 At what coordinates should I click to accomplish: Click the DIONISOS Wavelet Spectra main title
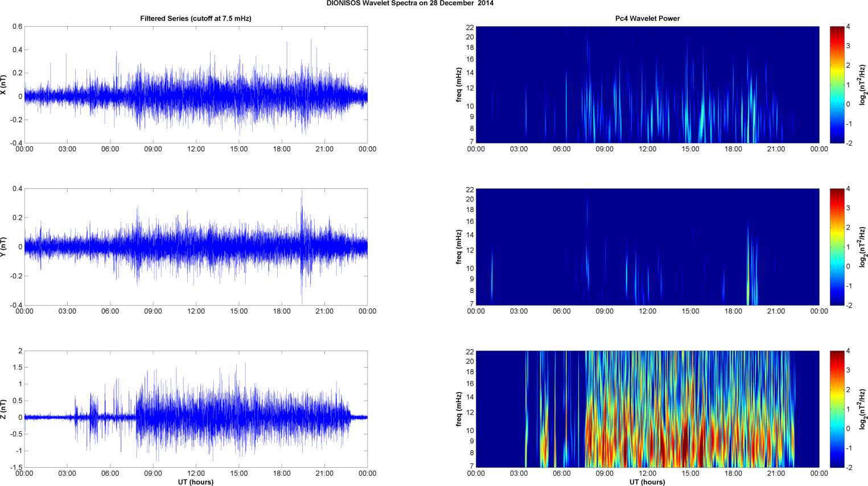[410, 3]
